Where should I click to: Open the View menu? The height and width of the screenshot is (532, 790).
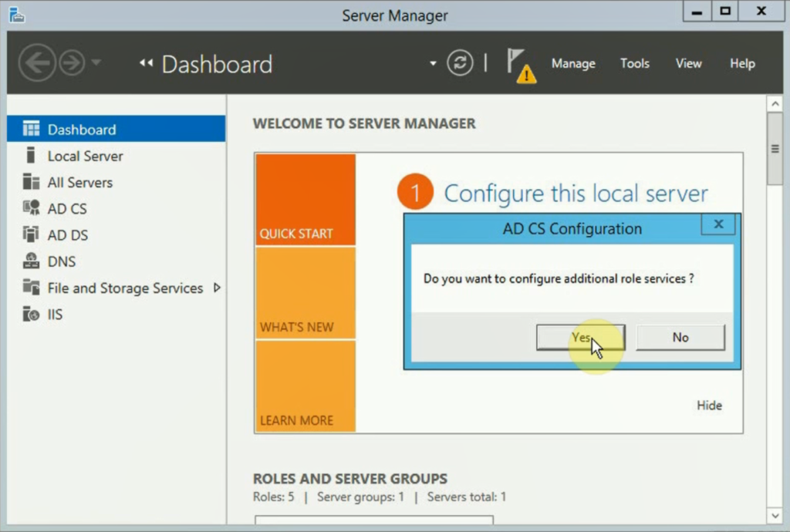(x=688, y=63)
